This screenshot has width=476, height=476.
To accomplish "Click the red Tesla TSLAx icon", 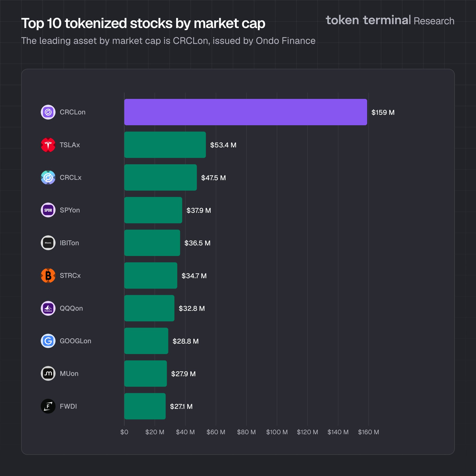I will point(48,145).
